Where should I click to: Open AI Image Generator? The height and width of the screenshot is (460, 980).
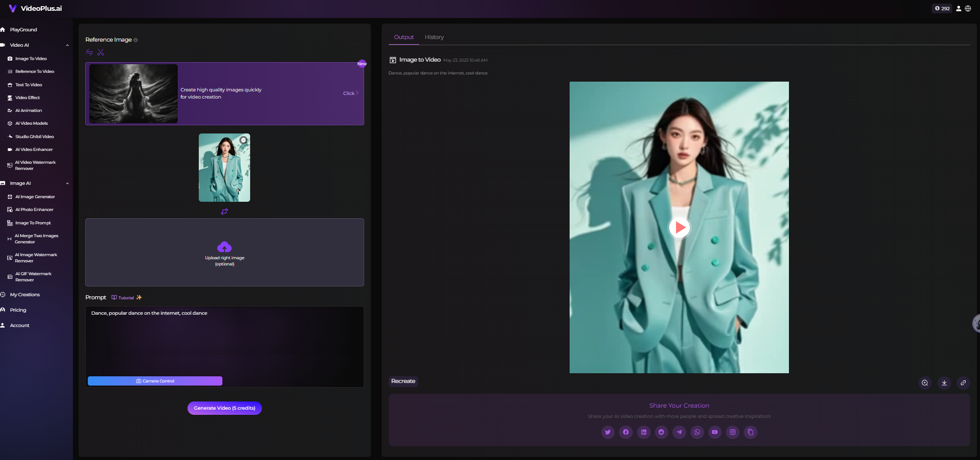[x=35, y=197]
